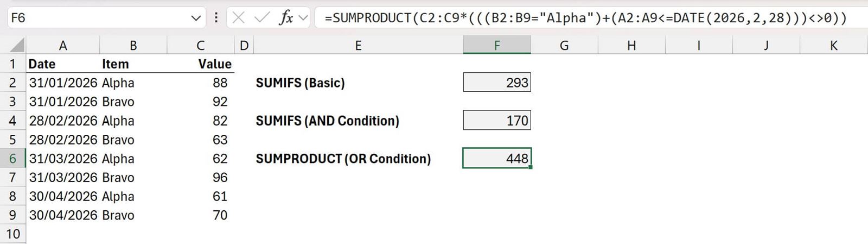Select row 1 header
This screenshot has height=244, width=868.
pyautogui.click(x=13, y=64)
